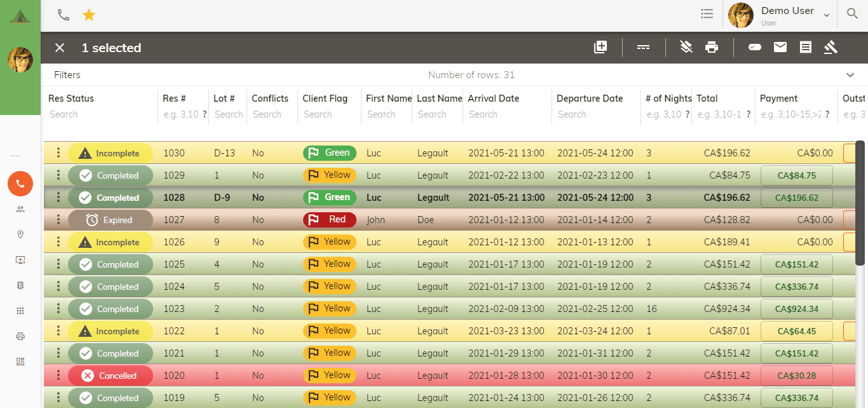Click the gold star favorites icon
This screenshot has height=408, width=868.
tap(89, 15)
